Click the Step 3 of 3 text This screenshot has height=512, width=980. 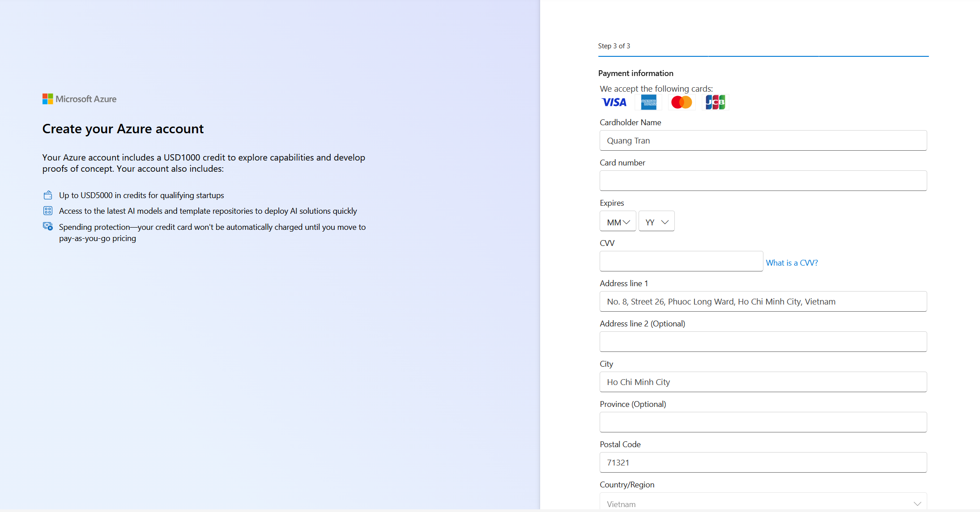614,46
